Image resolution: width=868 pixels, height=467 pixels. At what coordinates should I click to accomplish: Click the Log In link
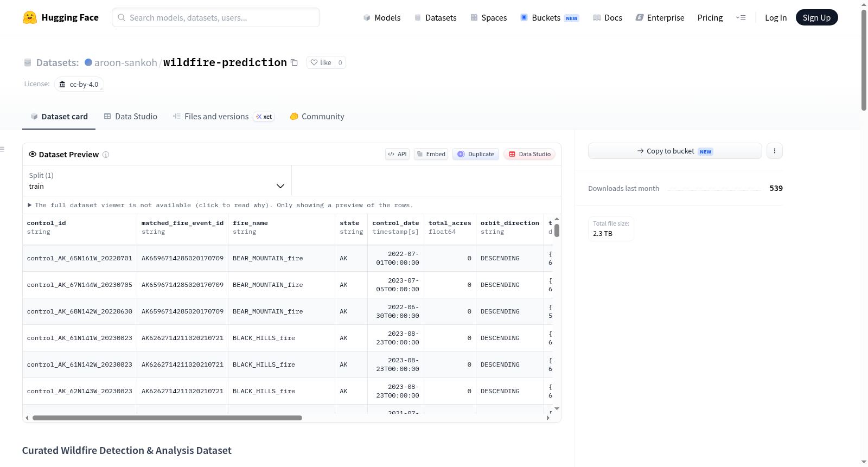776,17
